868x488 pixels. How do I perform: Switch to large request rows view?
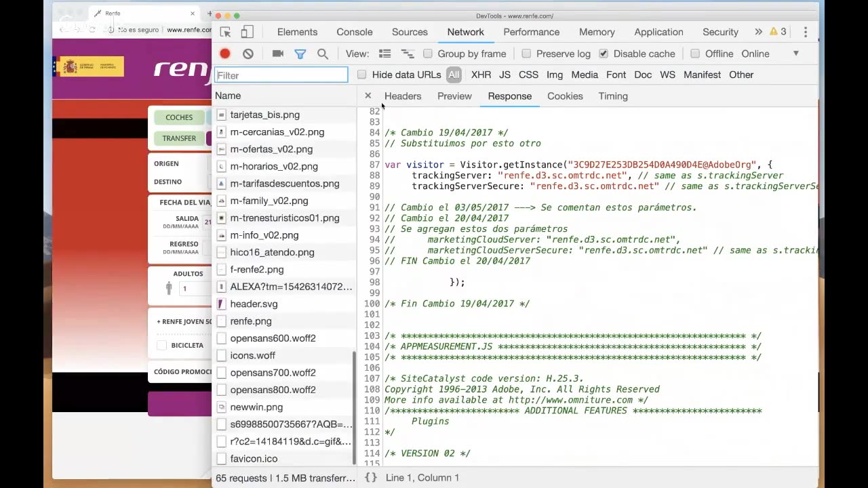pyautogui.click(x=384, y=54)
